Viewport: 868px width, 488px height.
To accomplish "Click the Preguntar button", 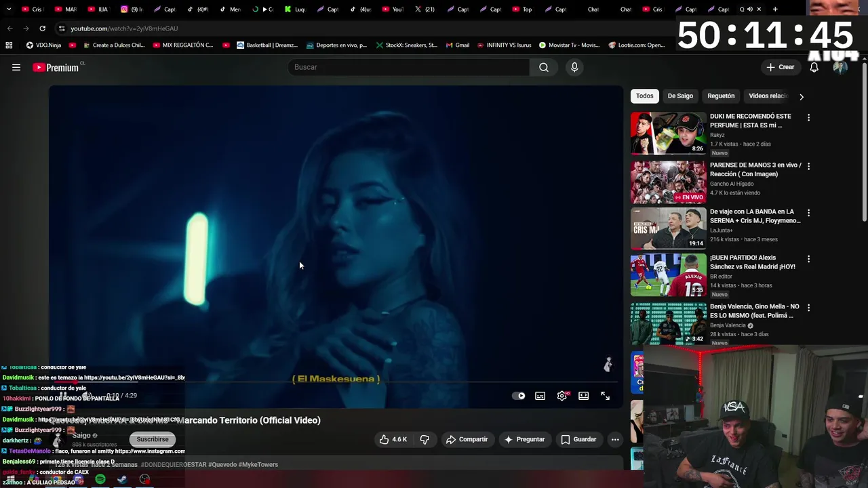I will point(524,439).
